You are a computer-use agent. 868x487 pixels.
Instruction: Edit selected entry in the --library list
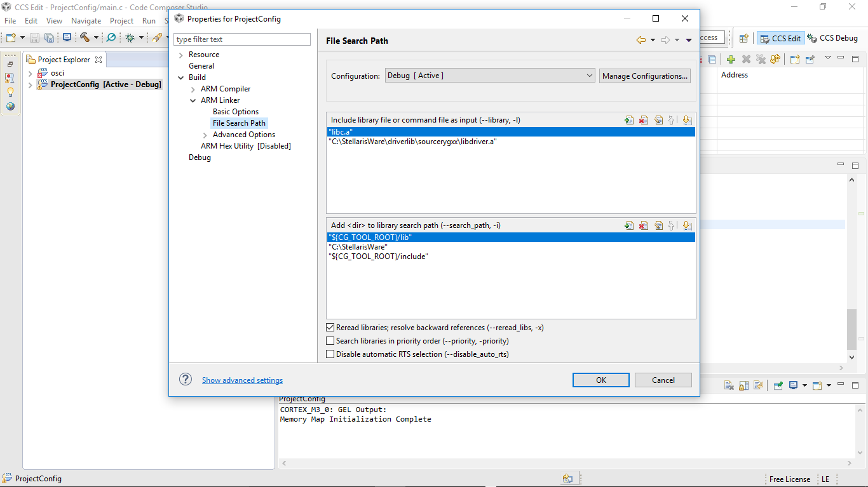[658, 120]
